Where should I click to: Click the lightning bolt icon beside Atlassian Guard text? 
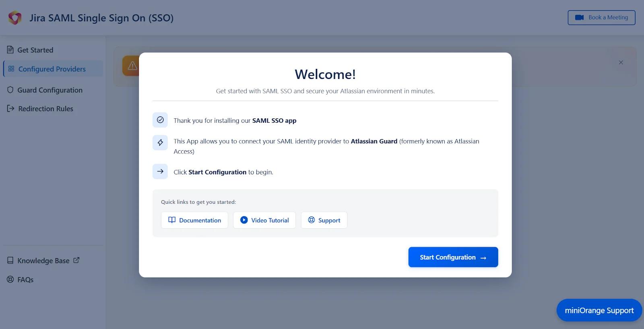(160, 142)
